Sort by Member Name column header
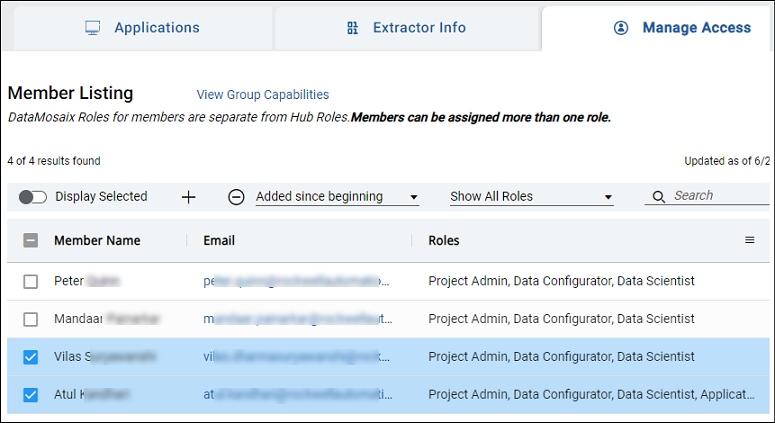The image size is (775, 423). (x=97, y=241)
